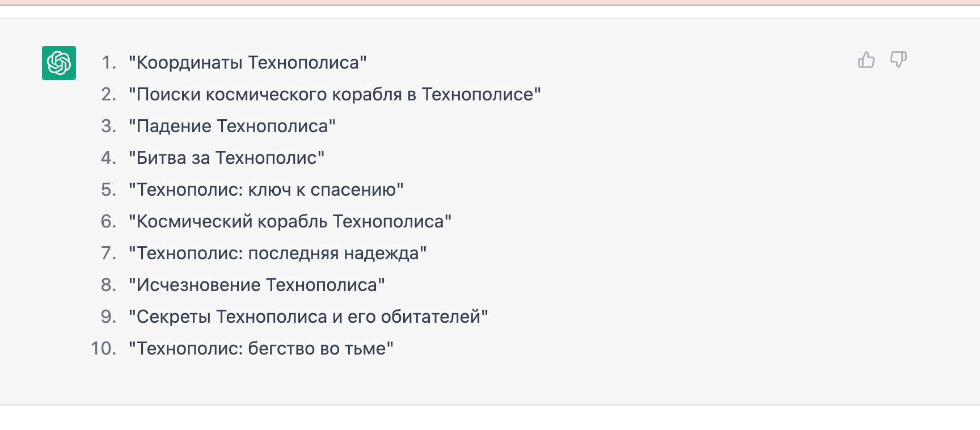Click the "Падение Технополиса" title

coord(232,126)
